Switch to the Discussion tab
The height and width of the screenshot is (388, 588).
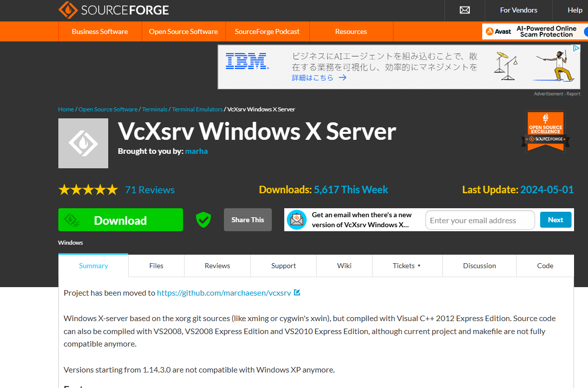tap(479, 266)
